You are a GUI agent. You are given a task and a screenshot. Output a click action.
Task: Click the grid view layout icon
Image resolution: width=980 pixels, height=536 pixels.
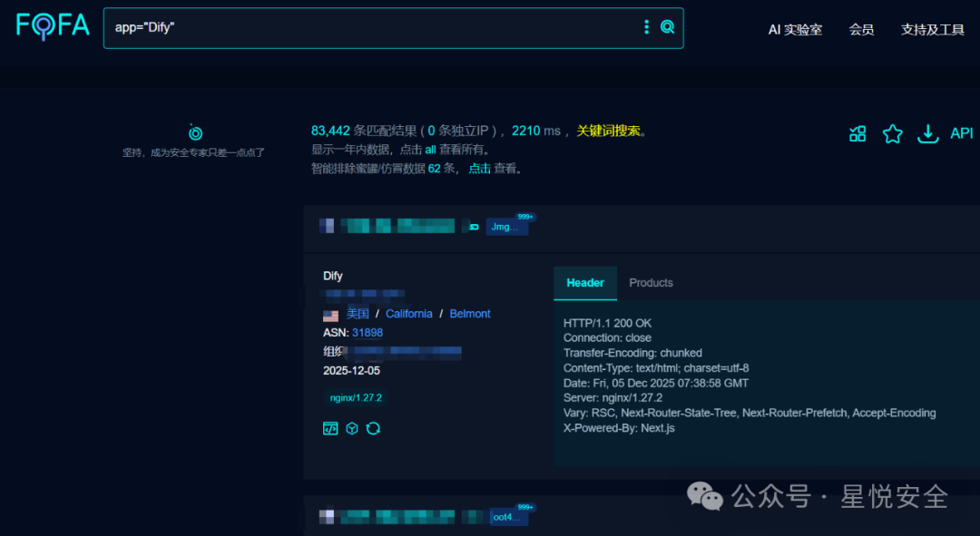(x=857, y=133)
